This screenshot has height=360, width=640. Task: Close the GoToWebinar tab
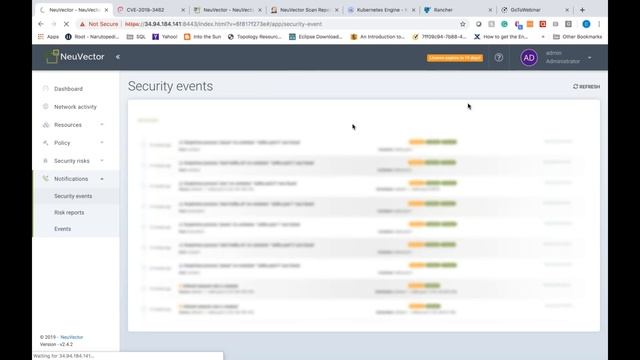tap(567, 10)
